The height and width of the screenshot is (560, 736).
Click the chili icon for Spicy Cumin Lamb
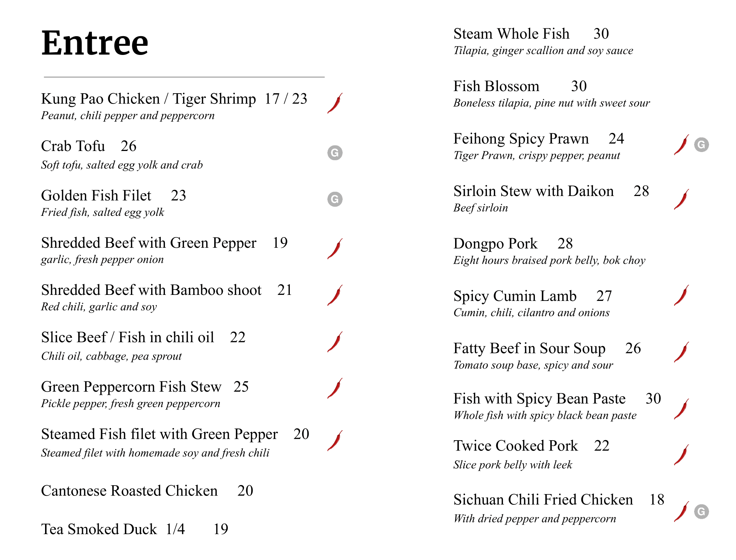click(x=682, y=295)
